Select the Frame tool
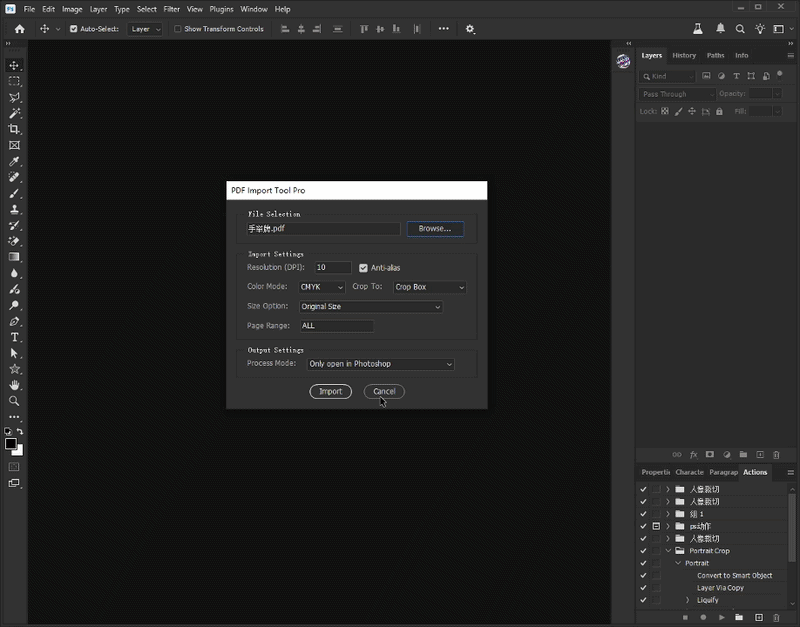This screenshot has width=800, height=627. point(14,145)
